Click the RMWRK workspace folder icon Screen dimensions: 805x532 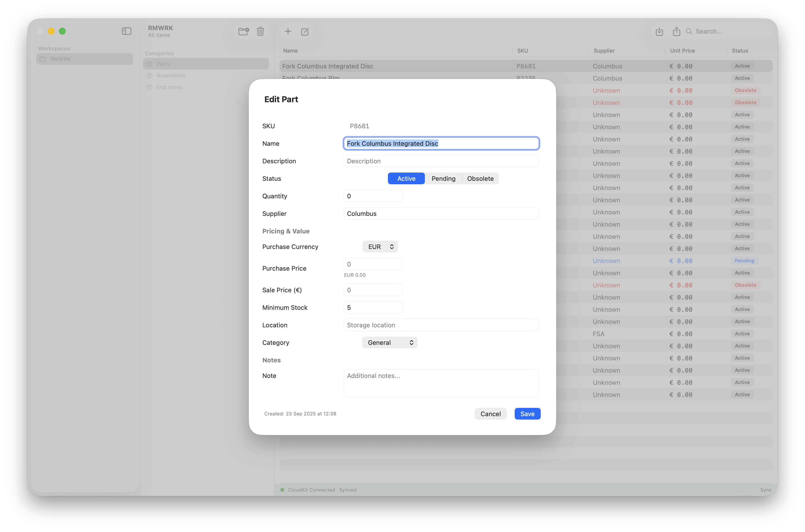43,59
